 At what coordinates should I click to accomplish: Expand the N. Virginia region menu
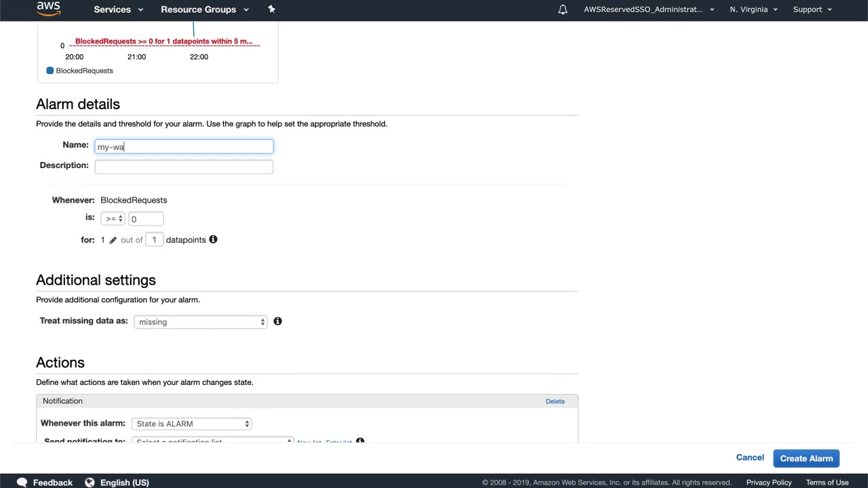[x=753, y=9]
